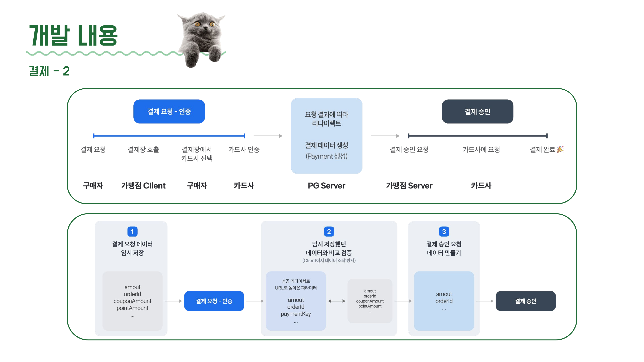Click the paymentKey parameter box
This screenshot has width=644, height=362.
[296, 301]
